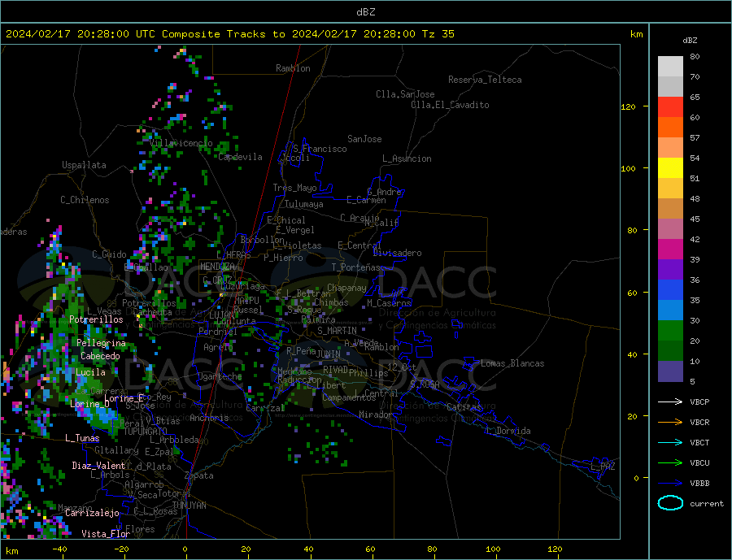Viewport: 732px width, 560px height.
Task: Click the 'Potrerillos' white label
Action: click(x=96, y=319)
